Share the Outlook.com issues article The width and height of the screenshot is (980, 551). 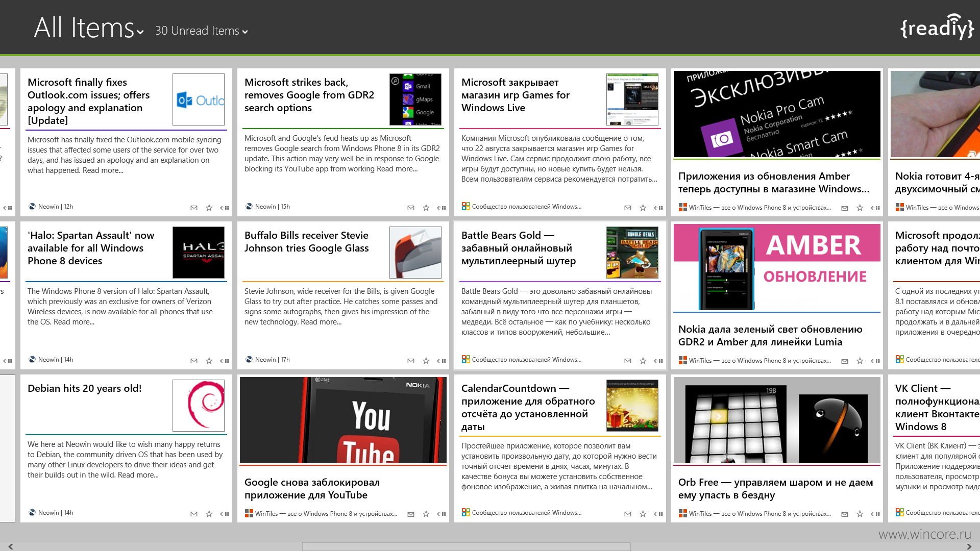225,208
